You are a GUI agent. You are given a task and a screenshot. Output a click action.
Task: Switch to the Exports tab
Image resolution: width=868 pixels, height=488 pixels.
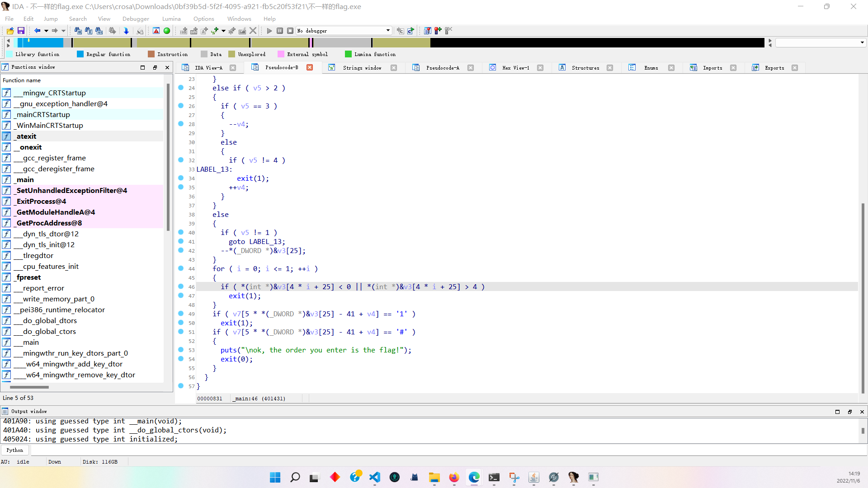[x=774, y=68]
